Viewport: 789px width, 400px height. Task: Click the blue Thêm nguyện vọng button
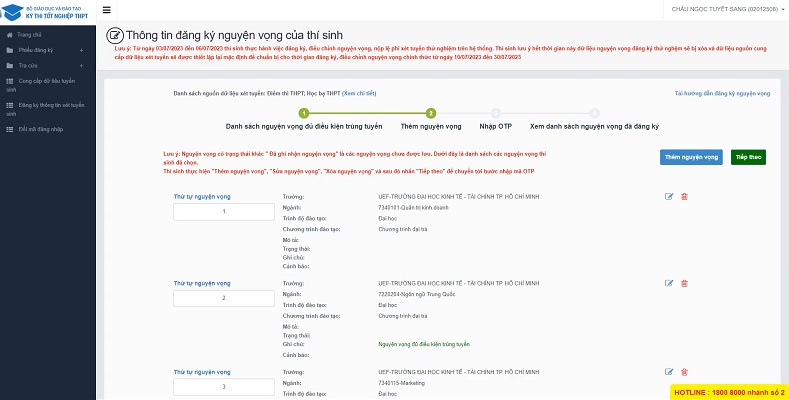[691, 157]
